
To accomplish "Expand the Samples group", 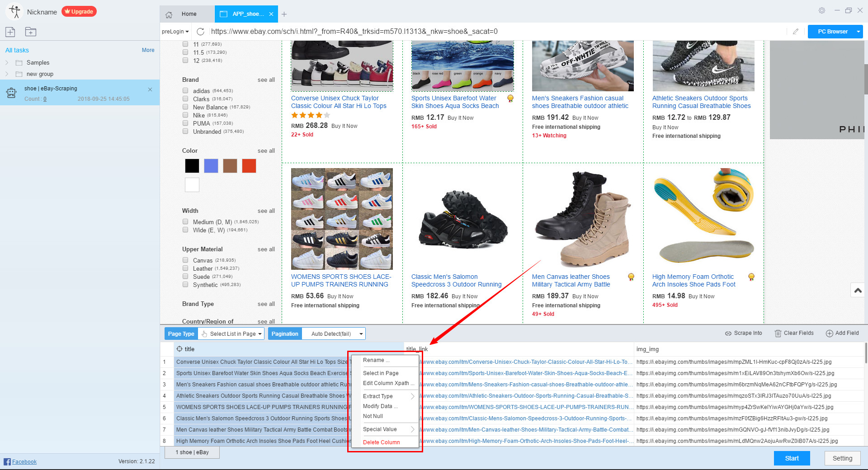I will [7, 62].
